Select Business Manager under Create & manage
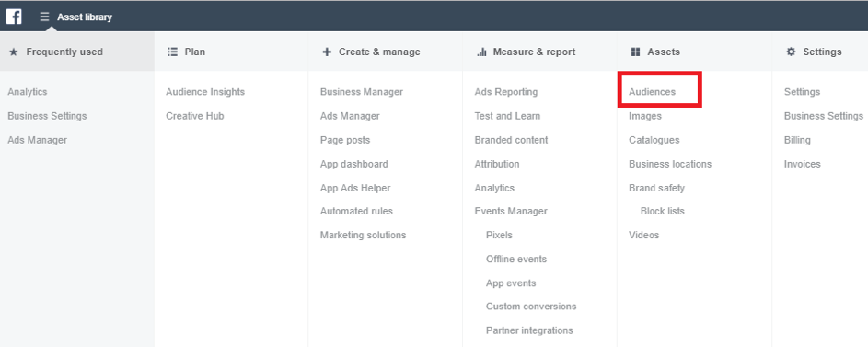The image size is (868, 347). (x=362, y=92)
